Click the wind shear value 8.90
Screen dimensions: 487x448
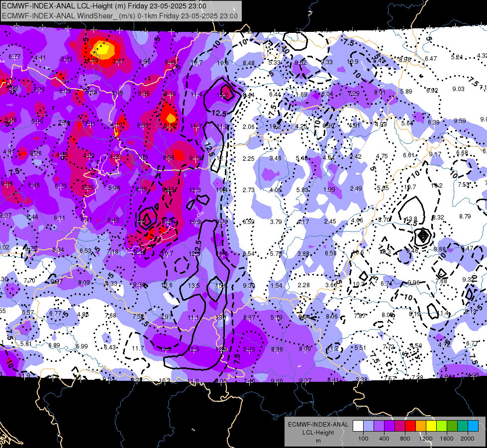click(328, 125)
